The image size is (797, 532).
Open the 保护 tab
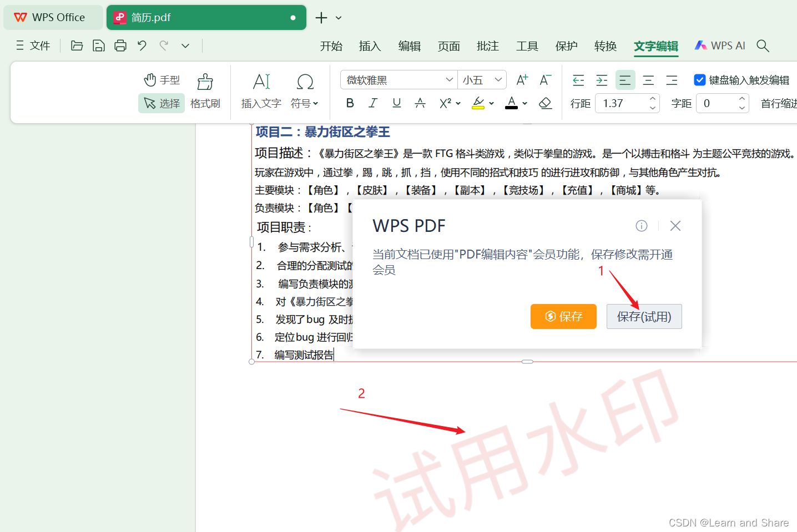(567, 46)
